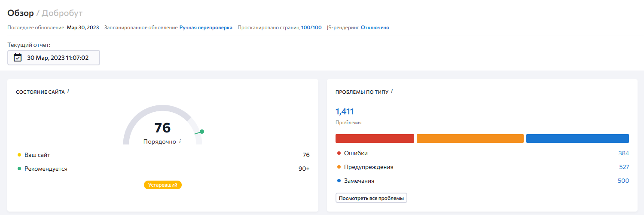
Task: Open the 100/100 crawled pages link
Action: click(x=311, y=28)
